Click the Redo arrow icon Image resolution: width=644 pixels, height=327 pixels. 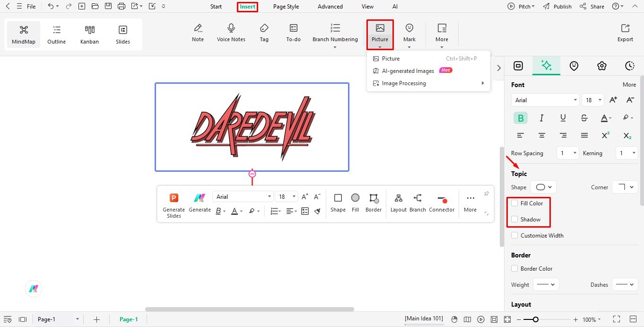(x=69, y=6)
